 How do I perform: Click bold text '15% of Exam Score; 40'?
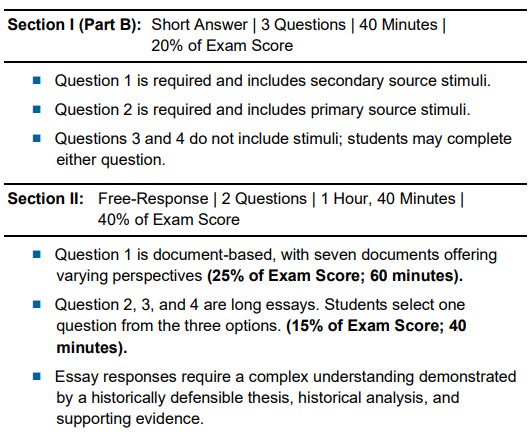pyautogui.click(x=378, y=326)
